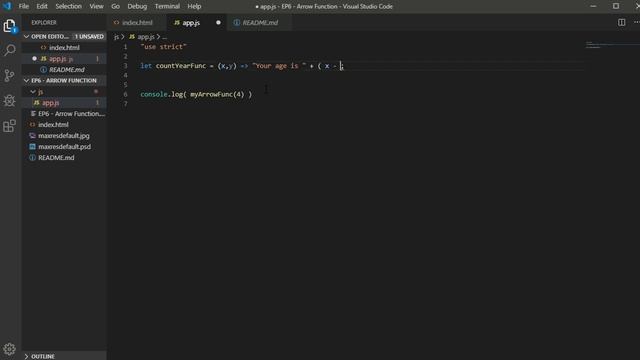This screenshot has width=640, height=360.
Task: Select app.js in Open Editors
Action: [x=64, y=59]
